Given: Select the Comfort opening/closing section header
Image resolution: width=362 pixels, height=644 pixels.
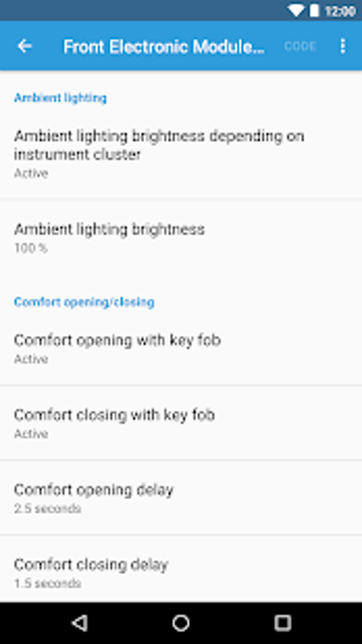Looking at the screenshot, I should (x=84, y=302).
